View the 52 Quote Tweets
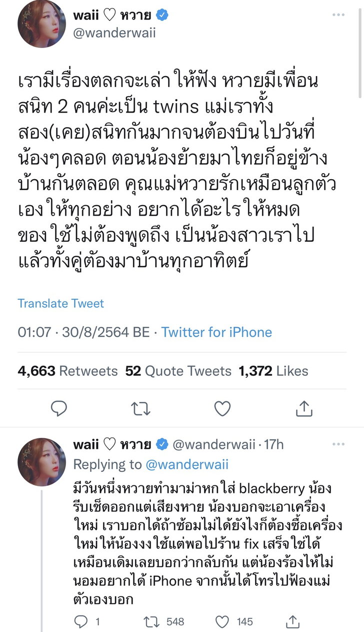Viewport: 364px width, 632px height. (178, 371)
